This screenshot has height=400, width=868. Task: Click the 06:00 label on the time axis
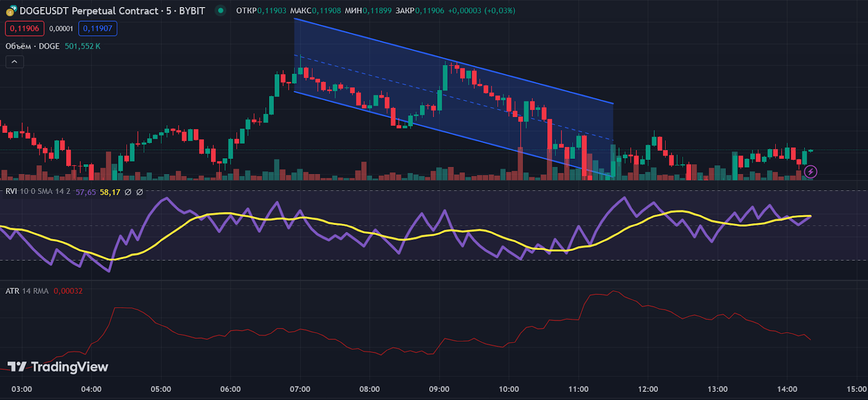[231, 389]
